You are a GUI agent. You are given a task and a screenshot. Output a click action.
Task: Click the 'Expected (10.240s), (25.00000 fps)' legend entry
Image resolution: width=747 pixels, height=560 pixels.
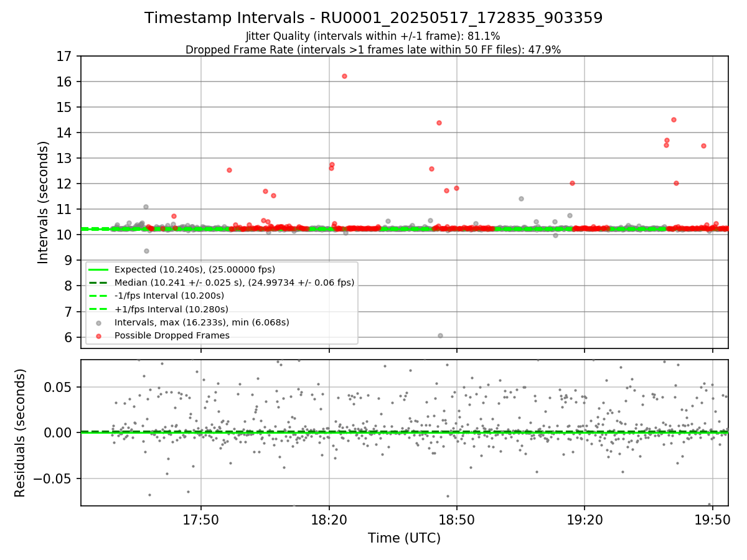coord(195,269)
